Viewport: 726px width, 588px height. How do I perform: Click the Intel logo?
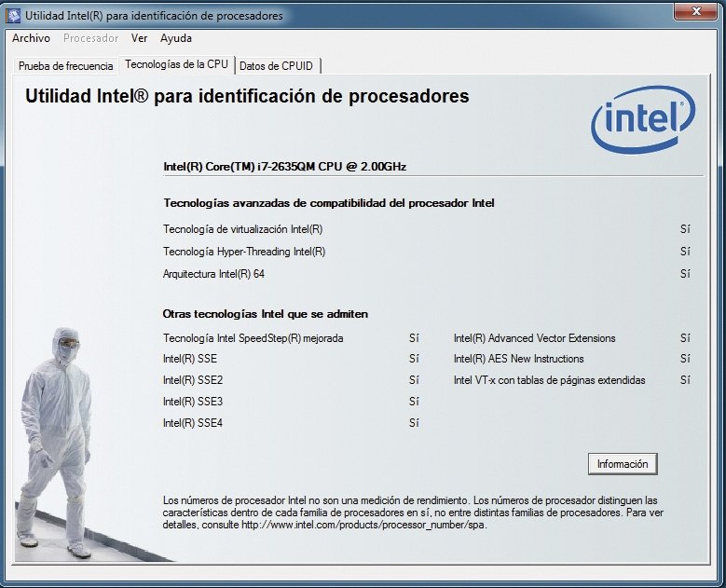(x=643, y=119)
